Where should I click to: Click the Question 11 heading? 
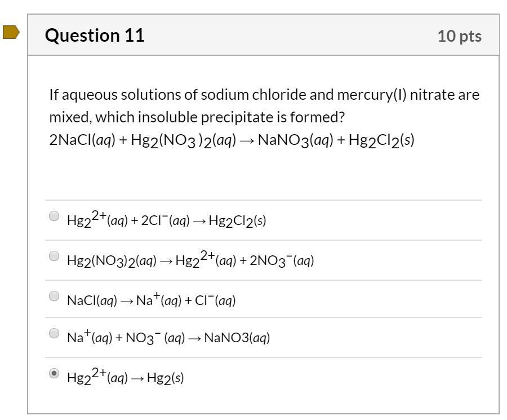point(95,36)
